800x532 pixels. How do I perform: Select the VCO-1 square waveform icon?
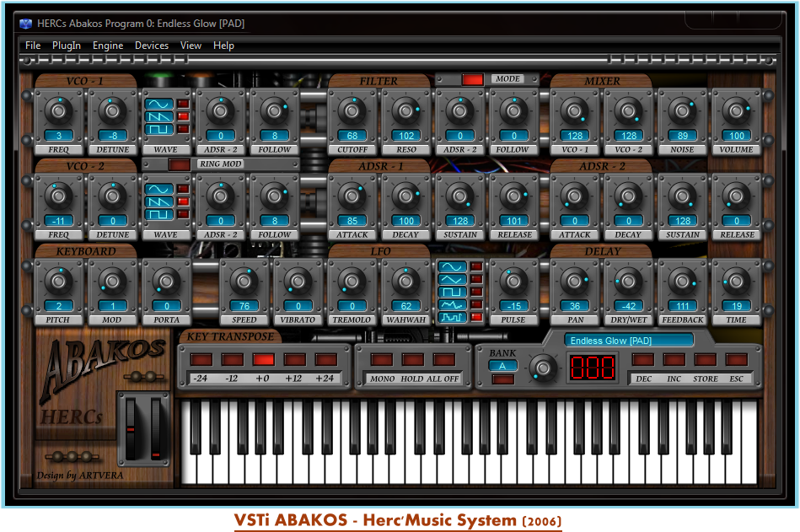tap(158, 129)
